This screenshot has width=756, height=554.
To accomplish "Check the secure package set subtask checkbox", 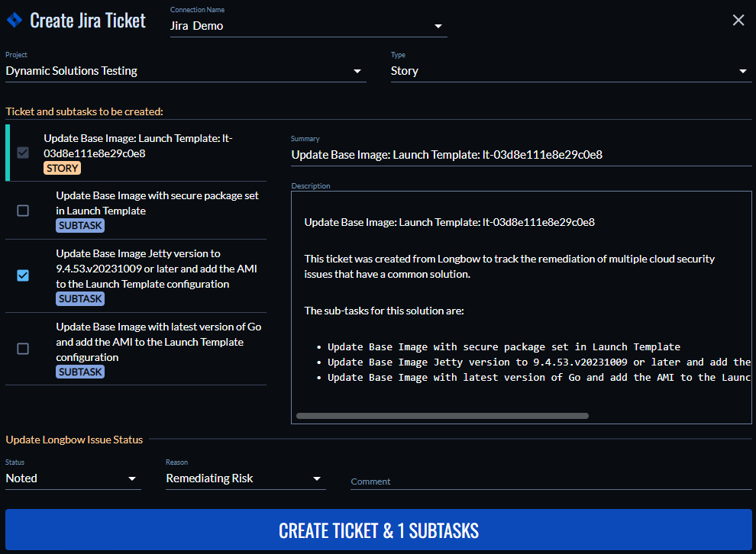I will pyautogui.click(x=23, y=211).
